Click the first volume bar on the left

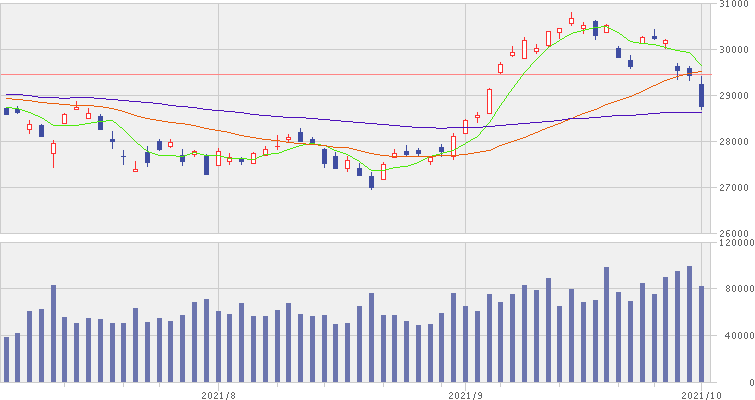(6, 359)
